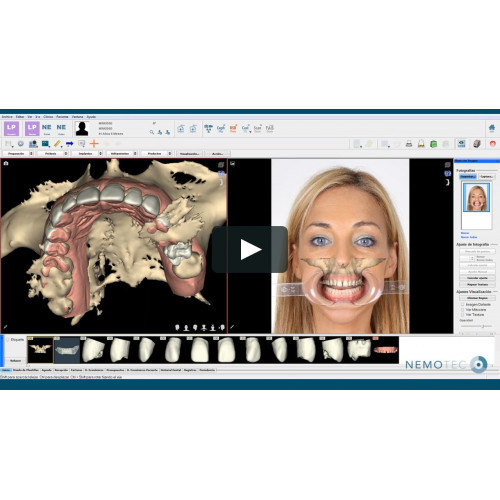This screenshot has height=500, width=500.
Task: Click the Cancelar ajuste button
Action: click(478, 278)
